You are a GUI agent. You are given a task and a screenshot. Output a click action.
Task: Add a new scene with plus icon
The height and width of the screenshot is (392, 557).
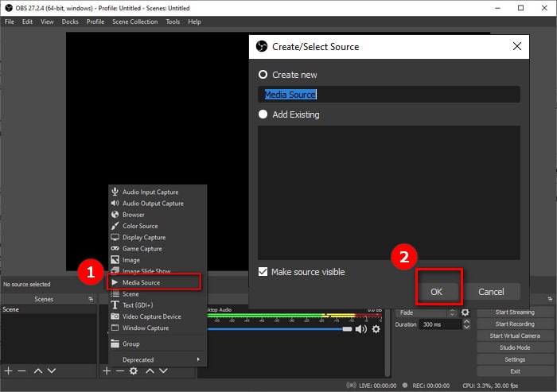8,371
